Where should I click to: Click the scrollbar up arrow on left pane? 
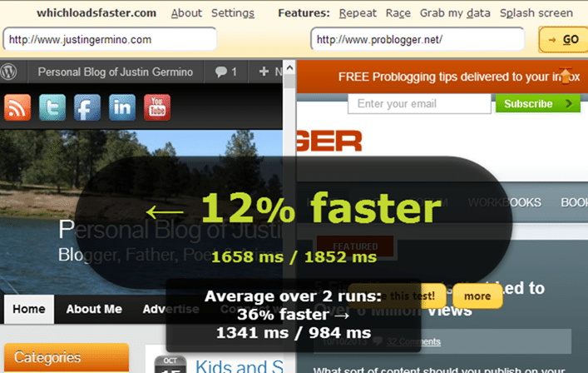click(x=289, y=68)
